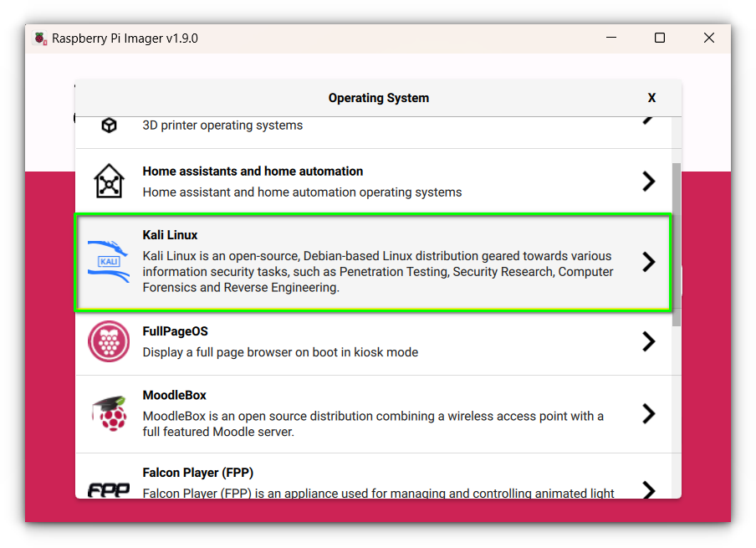This screenshot has height=548, width=756.
Task: Select the FullPageOS kiosk mode description
Action: pos(280,352)
